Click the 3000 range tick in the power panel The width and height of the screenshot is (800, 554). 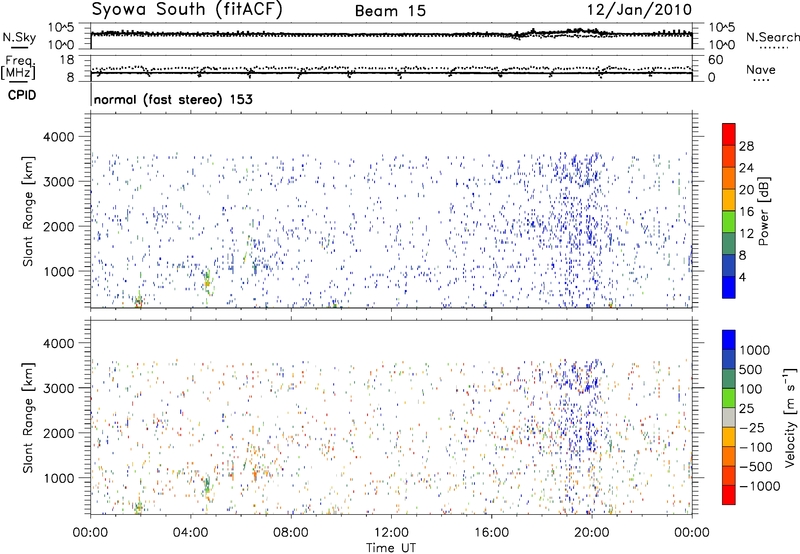click(59, 182)
